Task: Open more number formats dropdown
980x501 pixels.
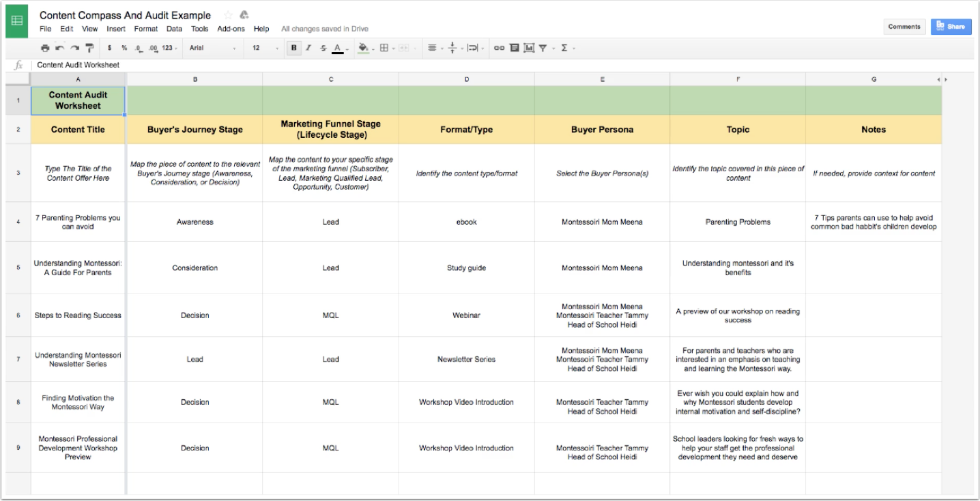Action: pyautogui.click(x=171, y=48)
